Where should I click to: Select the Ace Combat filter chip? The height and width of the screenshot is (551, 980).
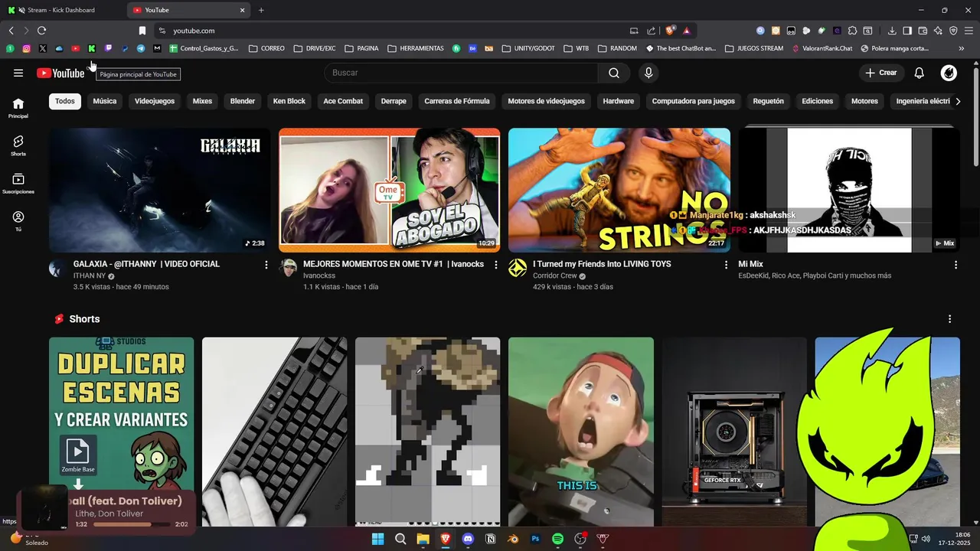[343, 101]
